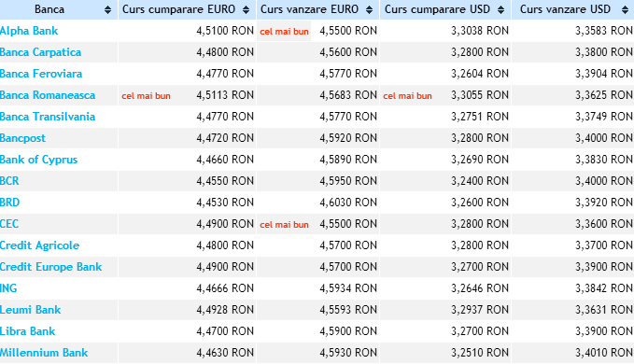Visit the Bancpost link
This screenshot has width=634, height=364.
(22, 138)
